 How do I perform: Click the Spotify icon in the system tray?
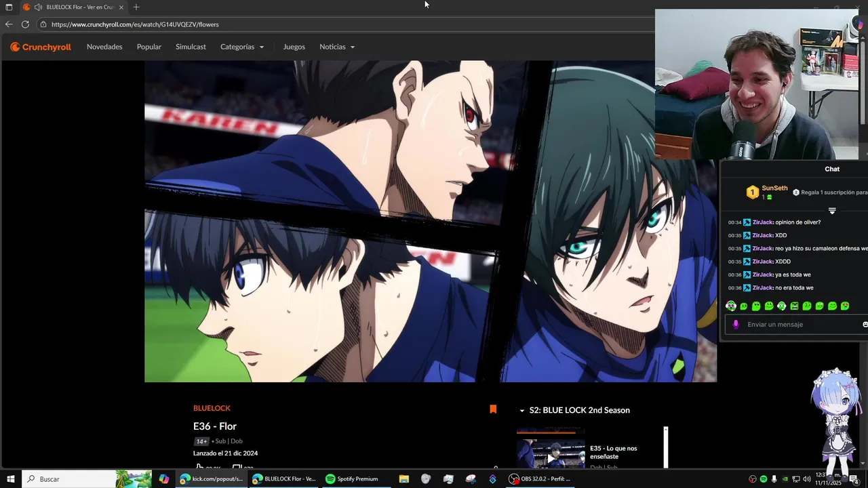[764, 479]
